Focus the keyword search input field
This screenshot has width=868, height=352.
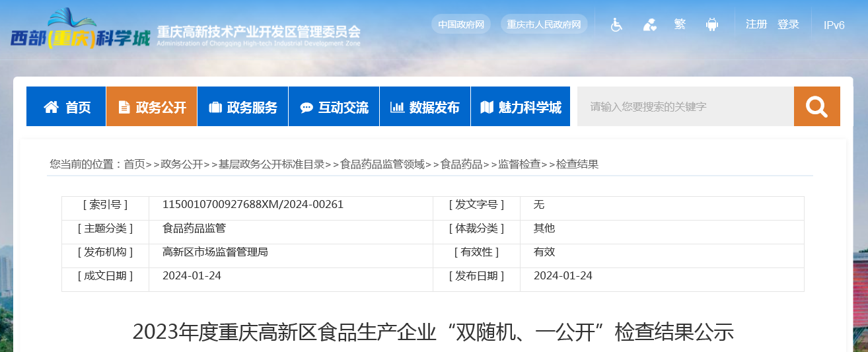click(686, 106)
